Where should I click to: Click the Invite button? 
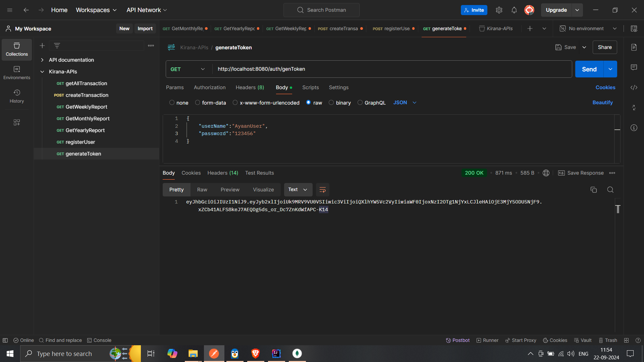click(474, 10)
